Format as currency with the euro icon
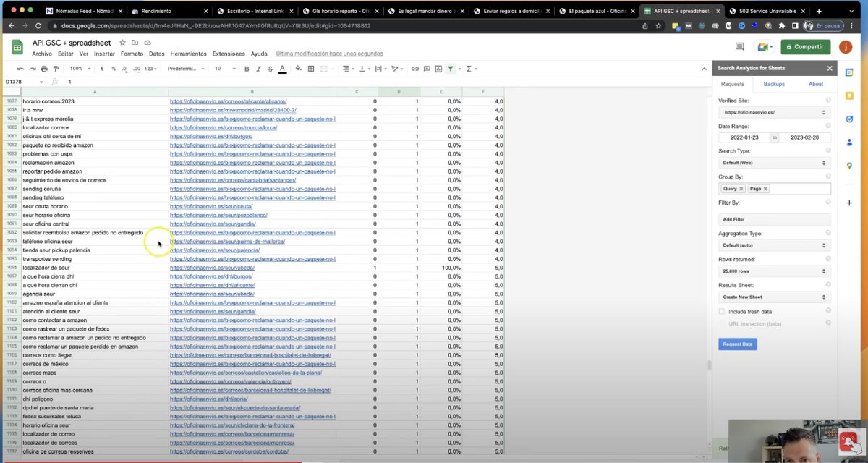 coord(102,69)
